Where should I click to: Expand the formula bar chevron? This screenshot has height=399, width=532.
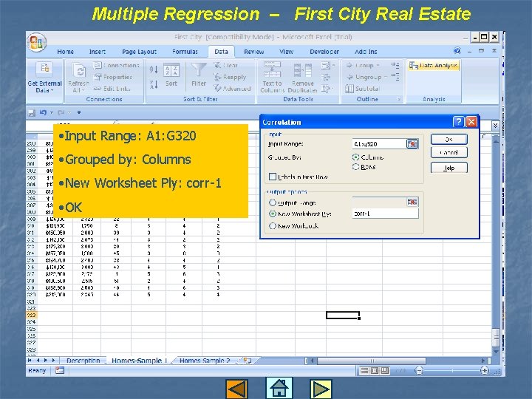click(x=495, y=125)
